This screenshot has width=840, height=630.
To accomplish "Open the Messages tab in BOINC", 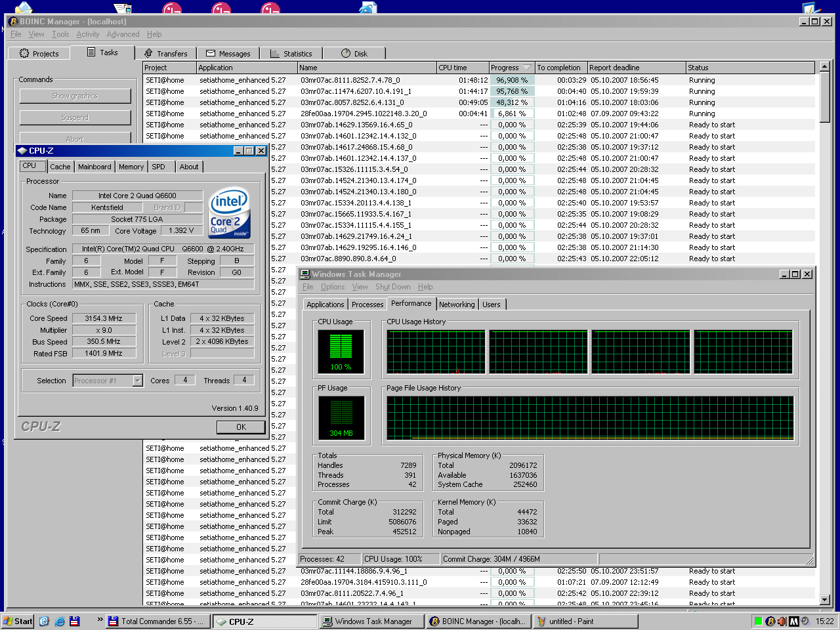I will [228, 54].
